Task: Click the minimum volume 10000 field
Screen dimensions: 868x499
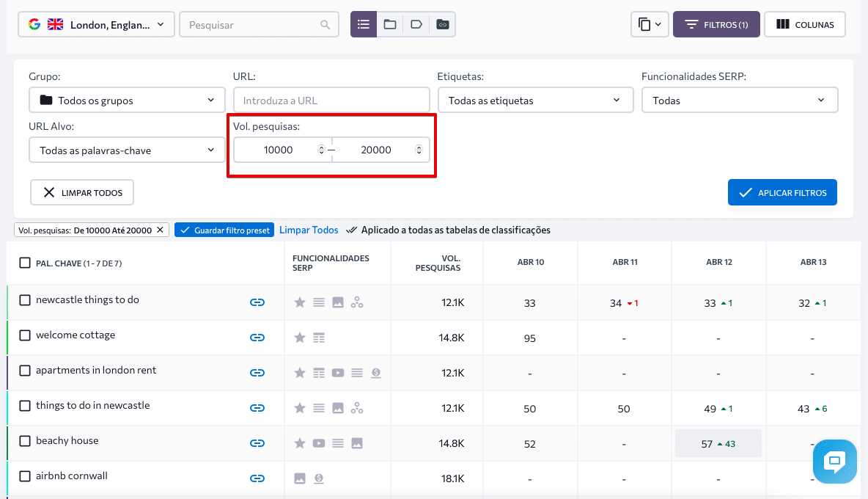Action: 279,150
